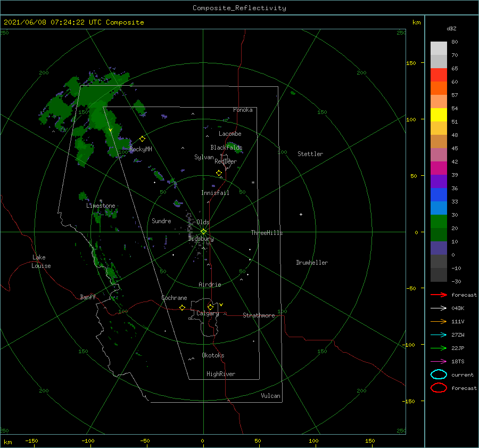
Task: Click the Cochrane city label
Action: click(174, 298)
